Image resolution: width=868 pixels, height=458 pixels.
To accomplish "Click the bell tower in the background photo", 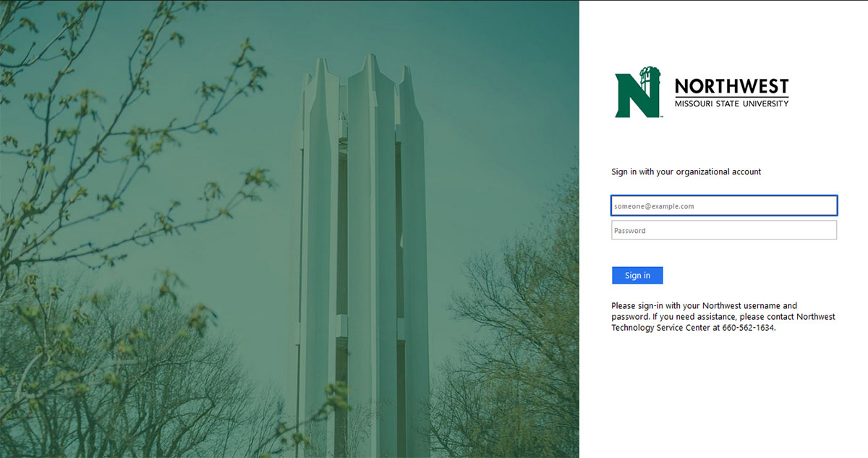I will tap(362, 217).
